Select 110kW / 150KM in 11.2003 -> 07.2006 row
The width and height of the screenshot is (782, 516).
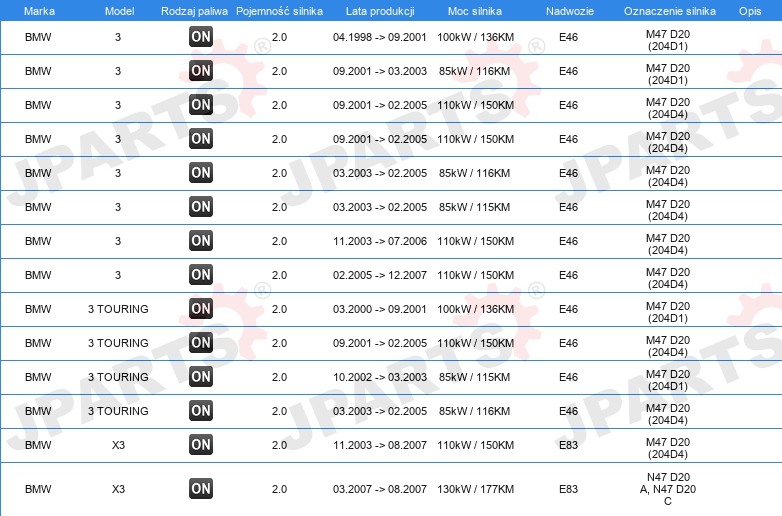(475, 241)
